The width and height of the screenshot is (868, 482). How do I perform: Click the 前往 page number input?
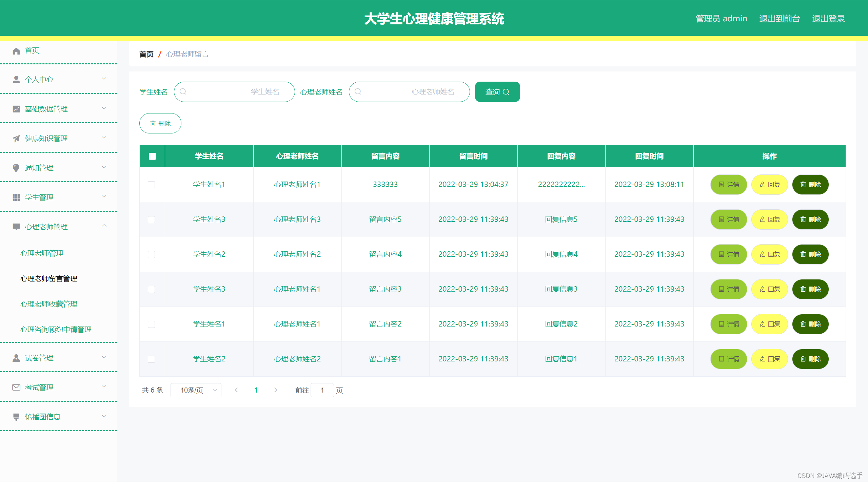tap(322, 390)
